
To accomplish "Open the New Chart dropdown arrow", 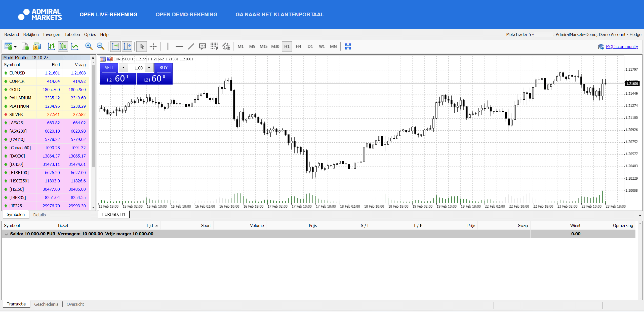I will coord(15,46).
